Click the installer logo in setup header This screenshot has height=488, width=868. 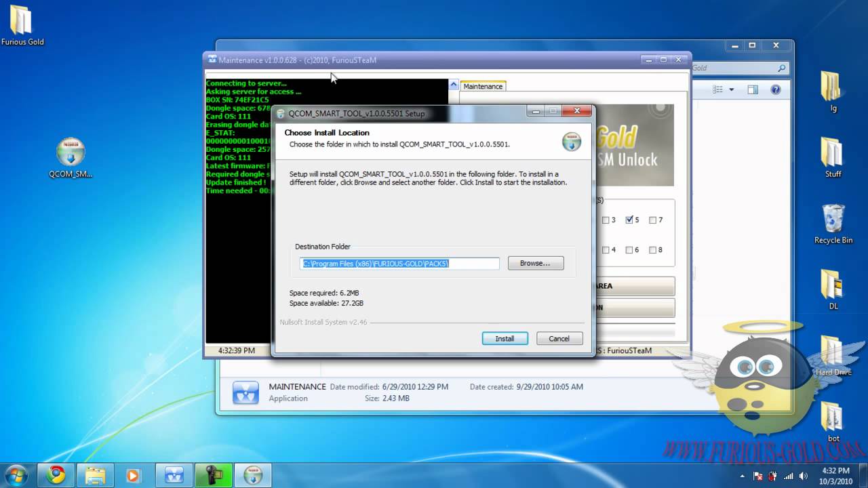click(x=571, y=141)
